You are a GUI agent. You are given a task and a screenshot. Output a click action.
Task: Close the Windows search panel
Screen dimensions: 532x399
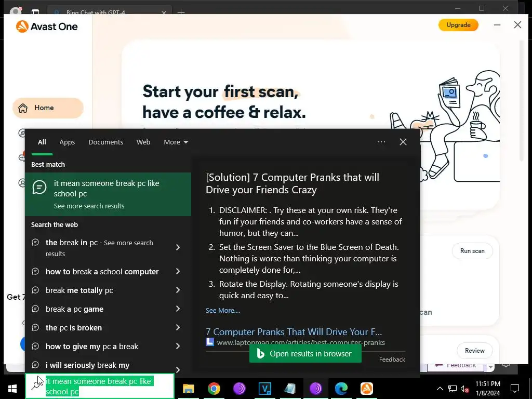click(403, 142)
